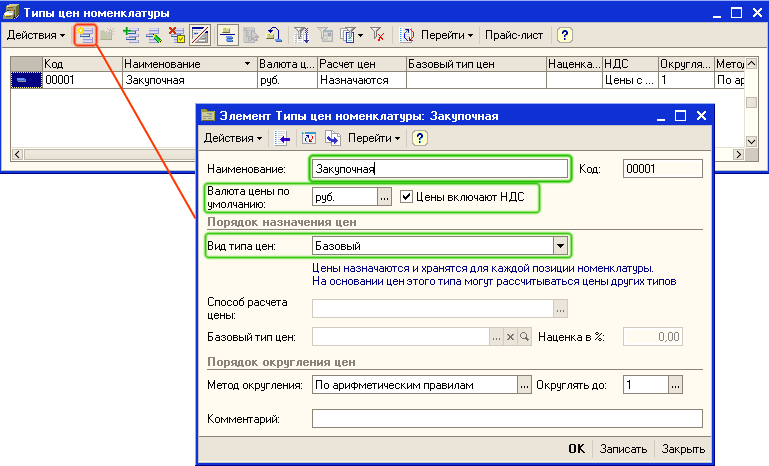
Task: Open Help icon in element dialog toolbar
Action: coord(419,138)
